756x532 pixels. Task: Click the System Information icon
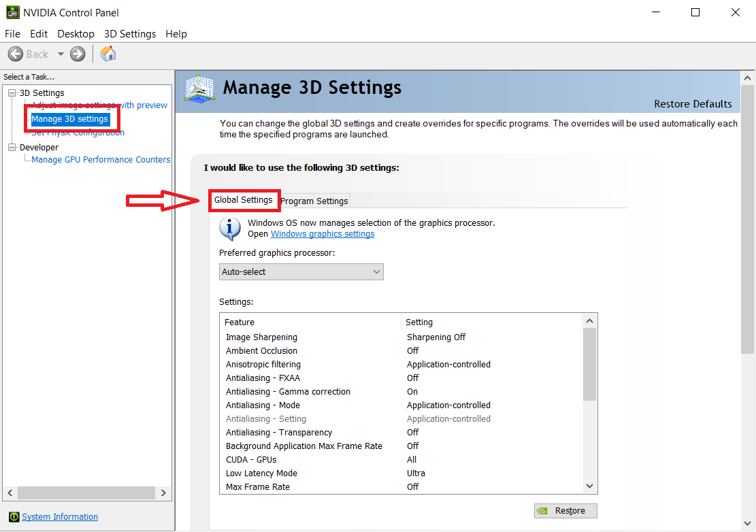click(13, 517)
